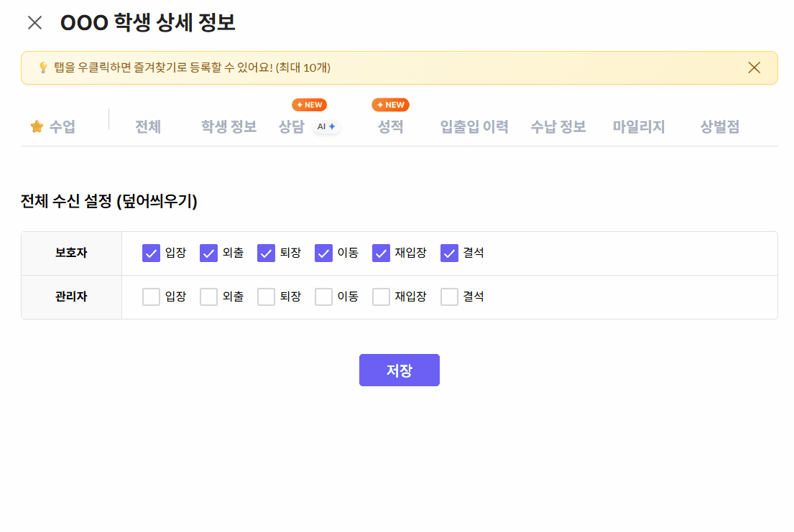794x532 pixels.
Task: Disable 보호자 퇴장 notification checkbox
Action: click(266, 253)
